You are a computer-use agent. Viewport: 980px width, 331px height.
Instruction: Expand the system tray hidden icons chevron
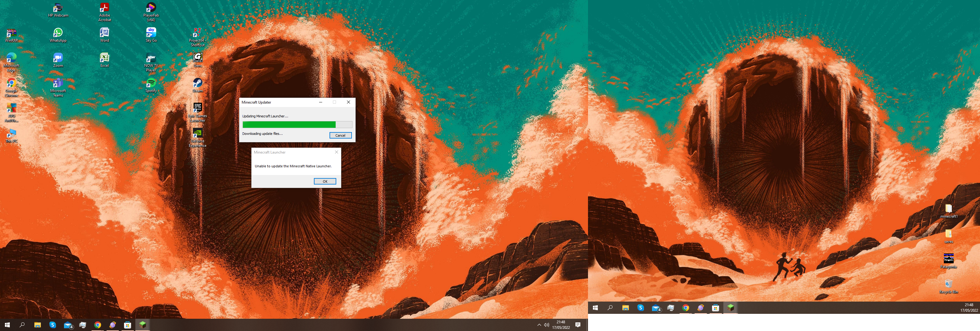pyautogui.click(x=539, y=325)
